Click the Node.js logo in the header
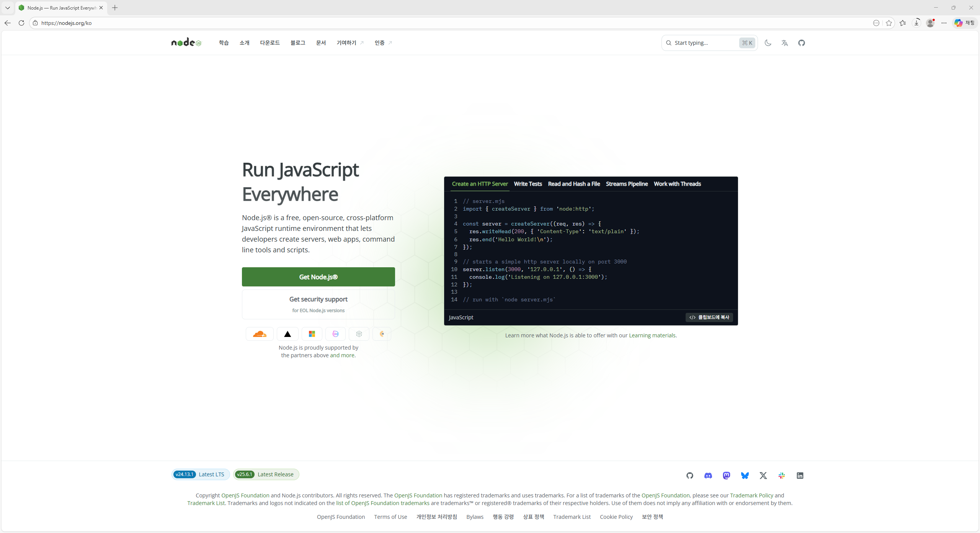 [x=186, y=42]
